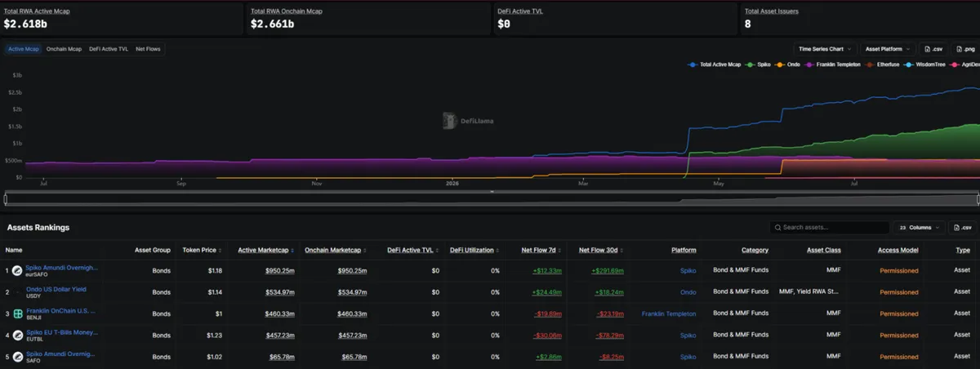
Task: Click the sort arrows beside Net Flow 7d
Action: pyautogui.click(x=559, y=250)
